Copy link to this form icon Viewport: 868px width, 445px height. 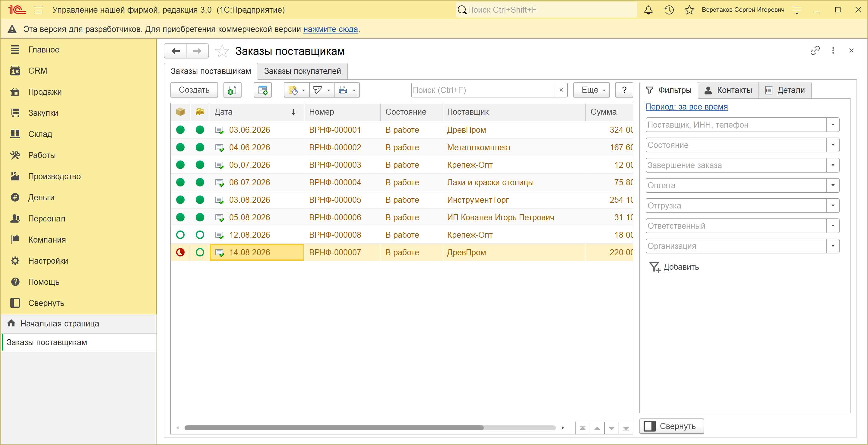(x=815, y=51)
